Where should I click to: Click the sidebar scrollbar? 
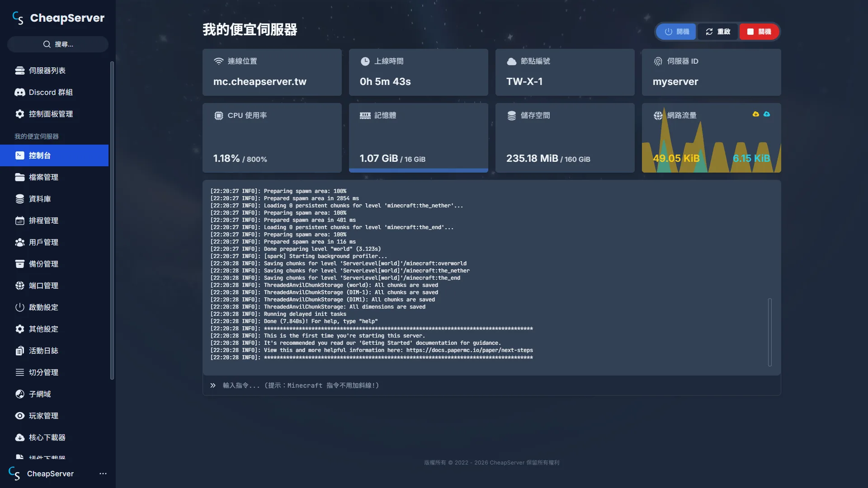[112, 221]
